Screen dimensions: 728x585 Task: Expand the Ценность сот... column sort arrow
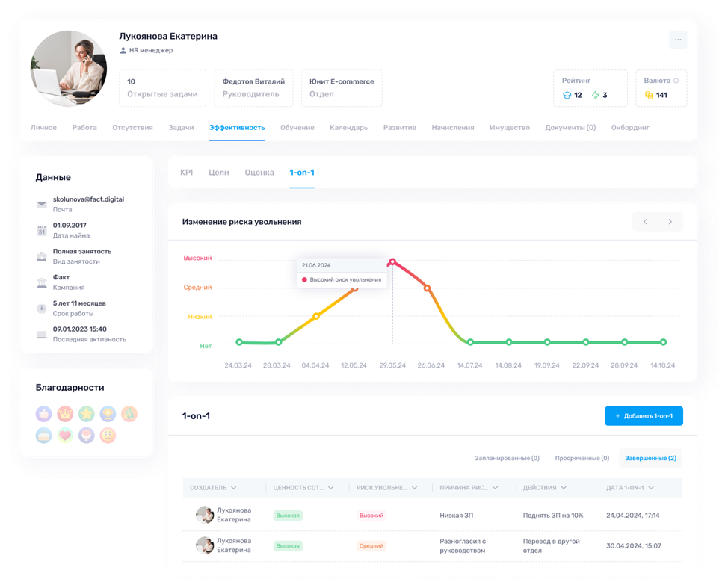click(x=330, y=488)
